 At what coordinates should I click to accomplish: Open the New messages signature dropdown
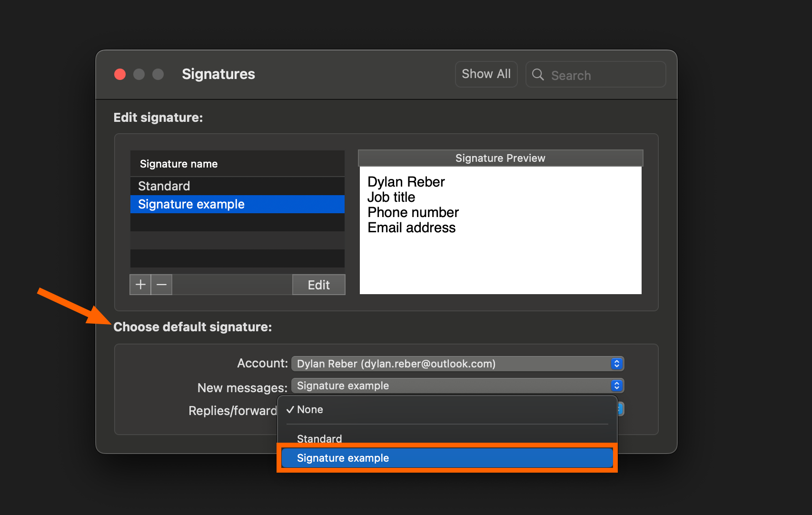coord(457,386)
